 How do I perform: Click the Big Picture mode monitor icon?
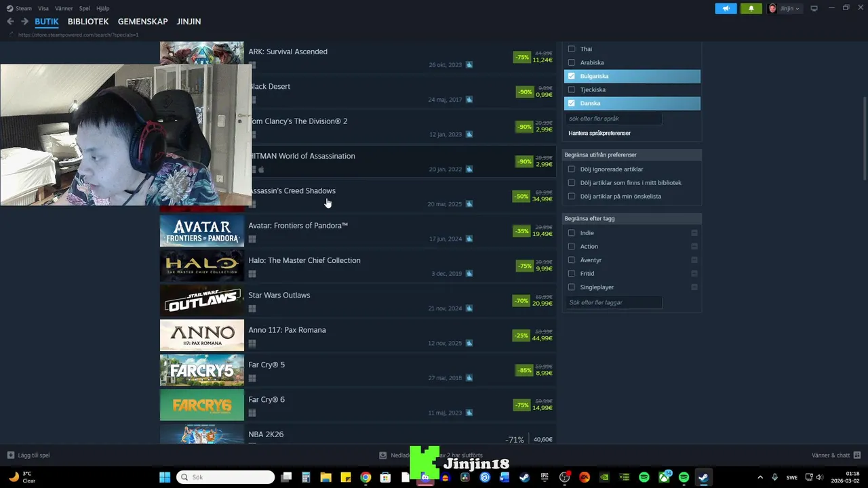click(x=814, y=8)
